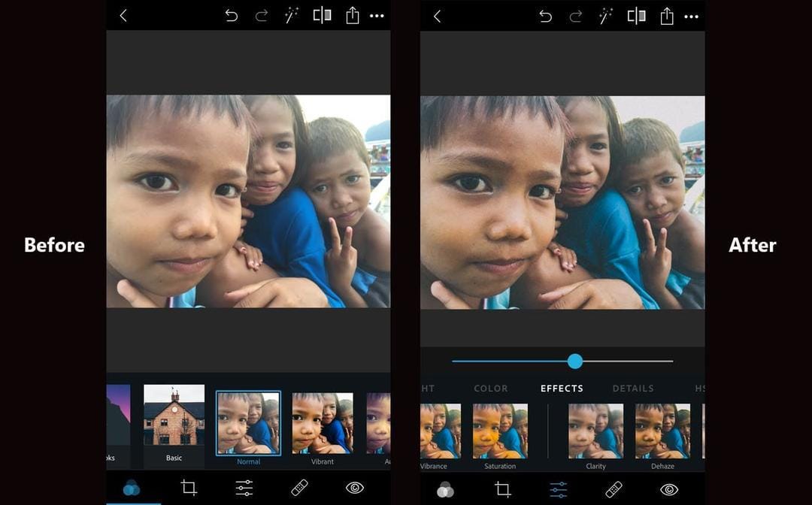Open the Looks circles icon in After screen

(446, 489)
